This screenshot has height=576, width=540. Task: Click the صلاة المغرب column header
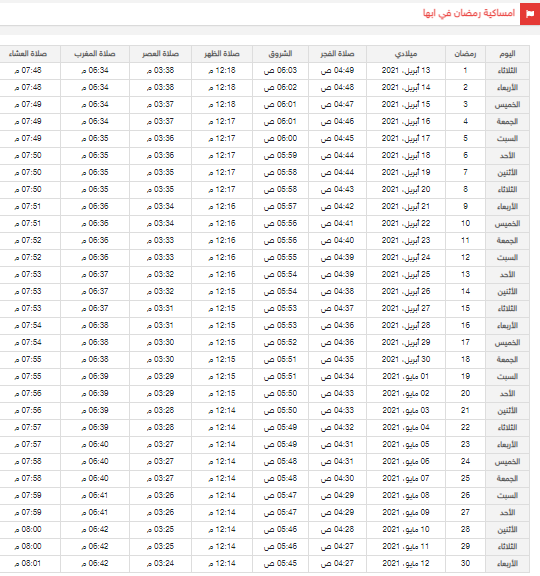click(x=95, y=54)
